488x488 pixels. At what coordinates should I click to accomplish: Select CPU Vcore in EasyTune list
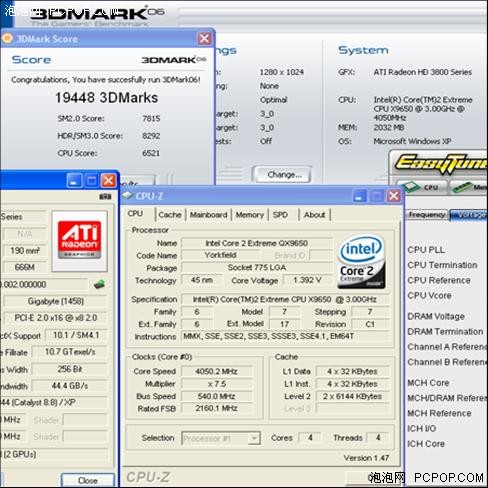429,295
